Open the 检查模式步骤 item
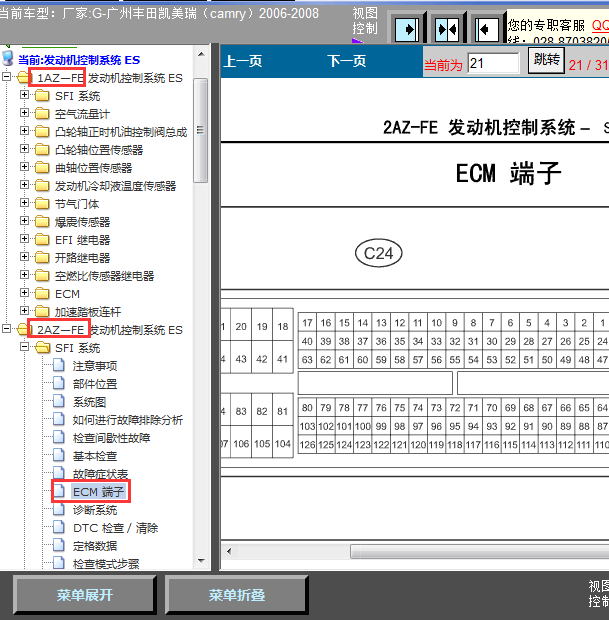Viewport: 609px width, 620px height. pyautogui.click(x=106, y=563)
